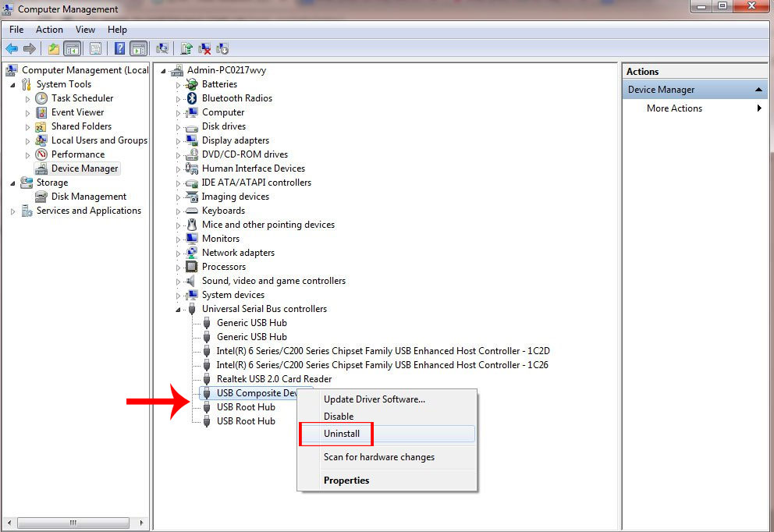Click the Uninstall device toolbar icon

pyautogui.click(x=204, y=48)
